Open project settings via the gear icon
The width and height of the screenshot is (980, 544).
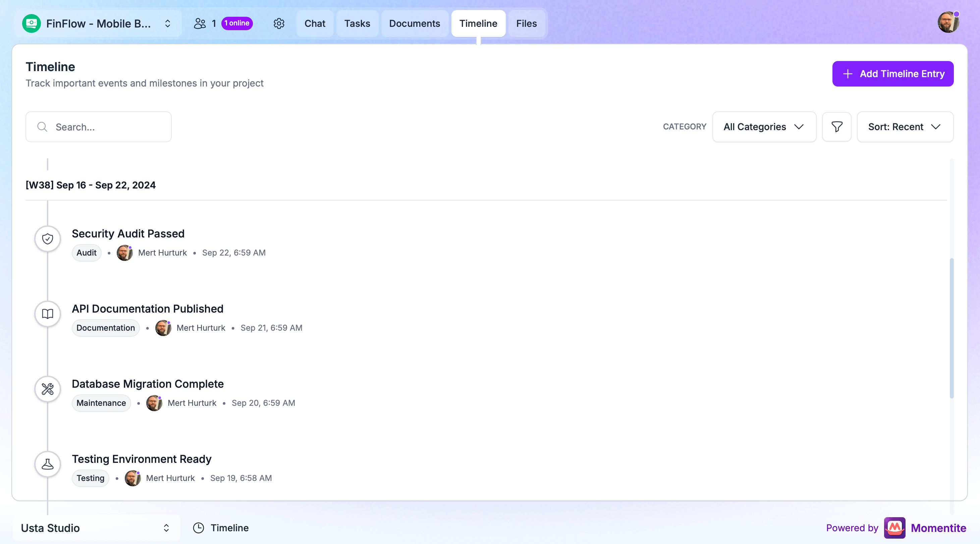[x=279, y=23]
